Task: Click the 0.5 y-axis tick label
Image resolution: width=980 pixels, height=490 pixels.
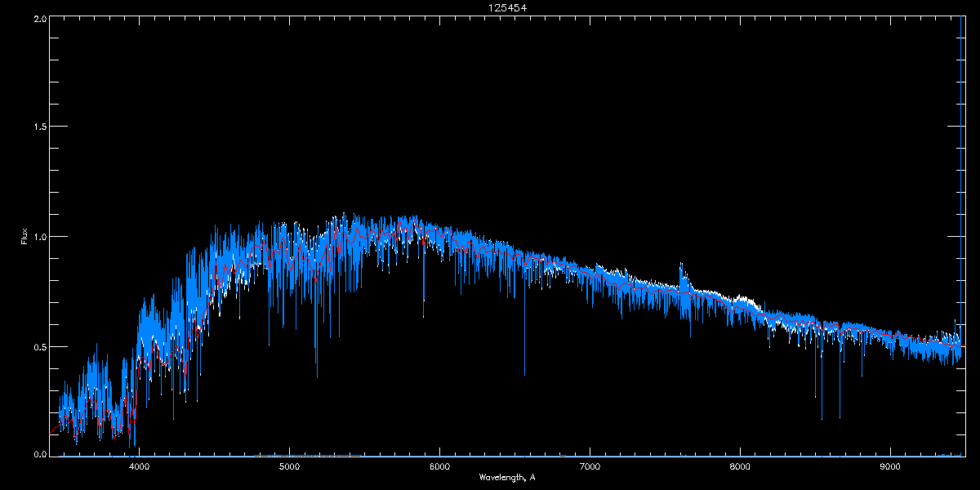Action: click(39, 346)
